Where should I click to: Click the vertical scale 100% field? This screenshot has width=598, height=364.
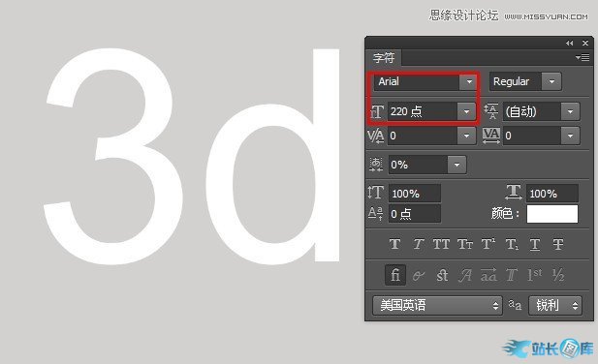[x=415, y=193]
